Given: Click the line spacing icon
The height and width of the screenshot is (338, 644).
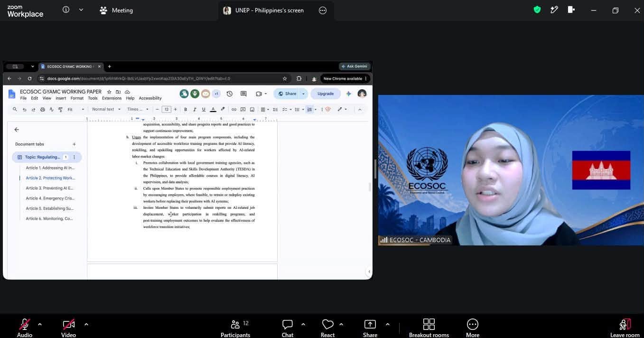Looking at the screenshot, I should click(275, 109).
